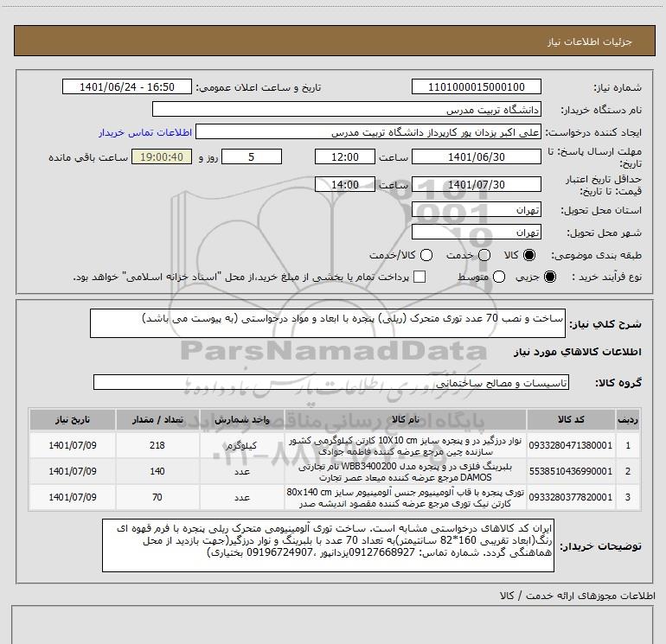Click the اطلاعات مجوزهای ارائه خدمت / کالا heading
The width and height of the screenshot is (666, 644).
point(578,596)
